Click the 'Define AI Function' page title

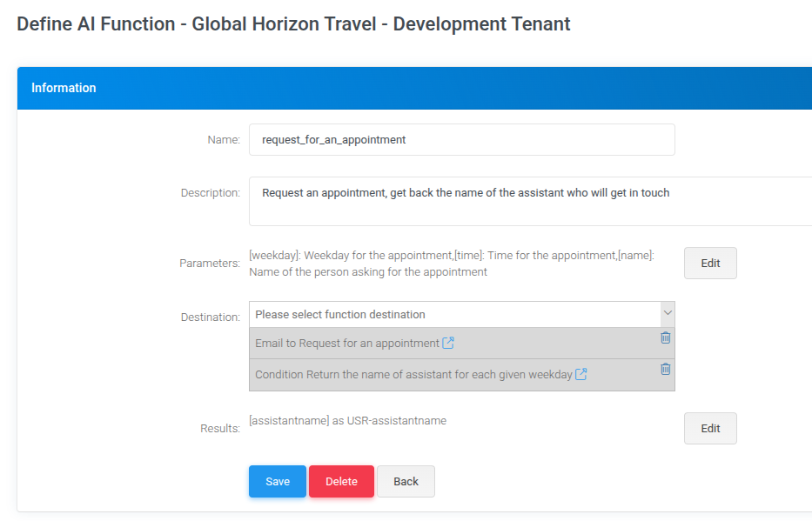click(293, 24)
